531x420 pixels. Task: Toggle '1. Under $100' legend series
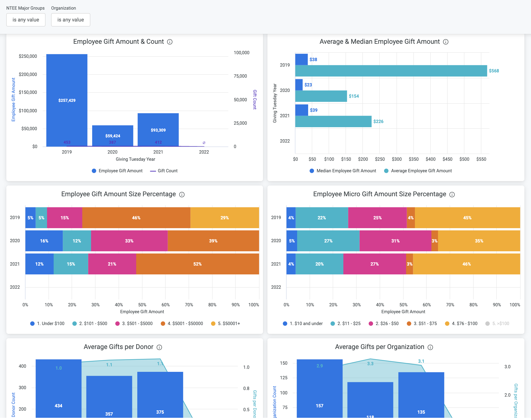47,324
